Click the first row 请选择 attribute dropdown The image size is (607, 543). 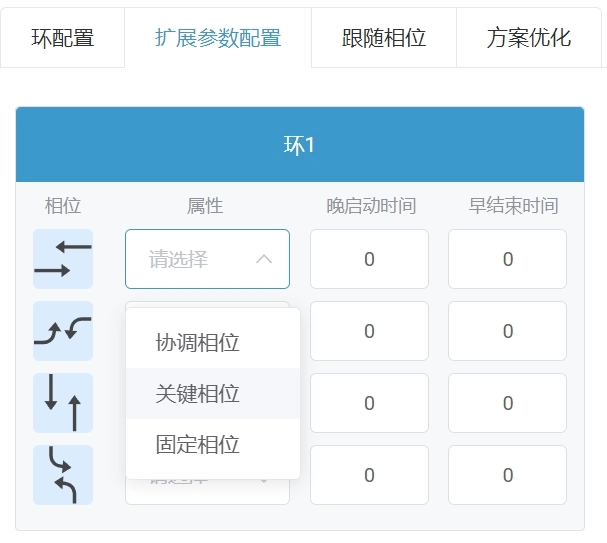(x=195, y=259)
